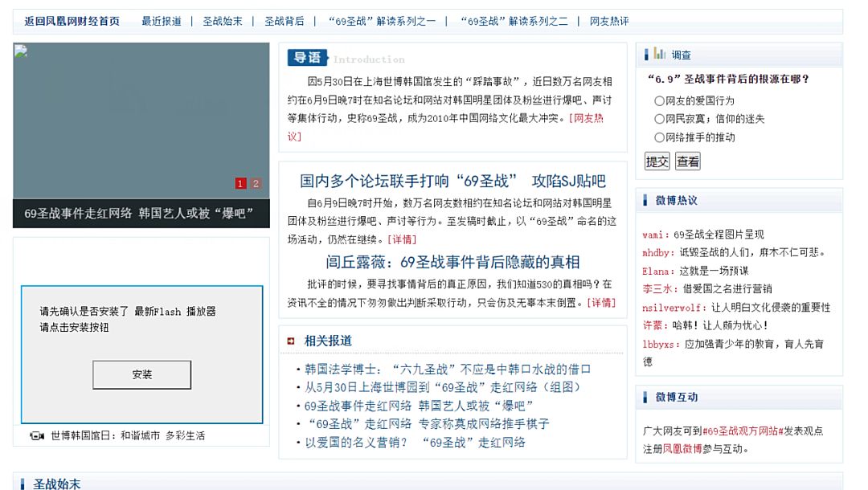868x490 pixels.
Task: Open the 圣战始末 nav item
Action: tap(223, 21)
